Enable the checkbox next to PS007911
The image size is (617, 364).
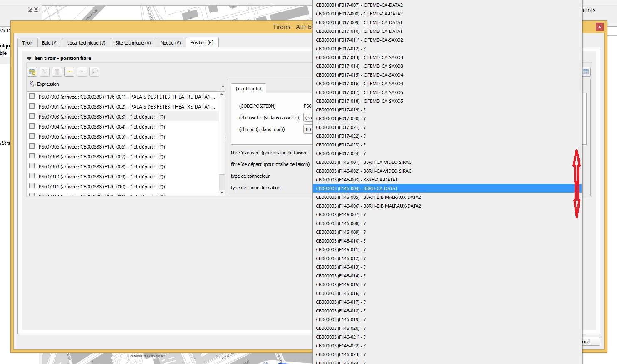click(x=32, y=186)
